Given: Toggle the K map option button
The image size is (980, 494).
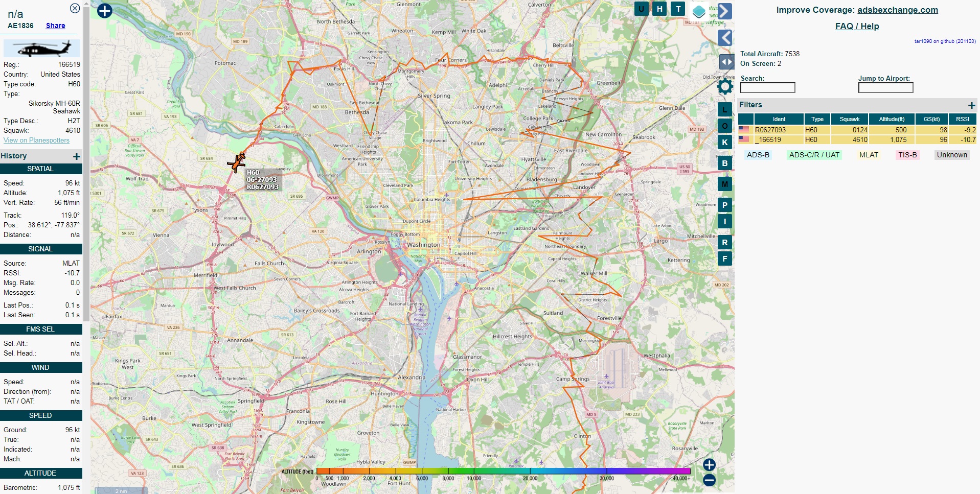Looking at the screenshot, I should [724, 142].
